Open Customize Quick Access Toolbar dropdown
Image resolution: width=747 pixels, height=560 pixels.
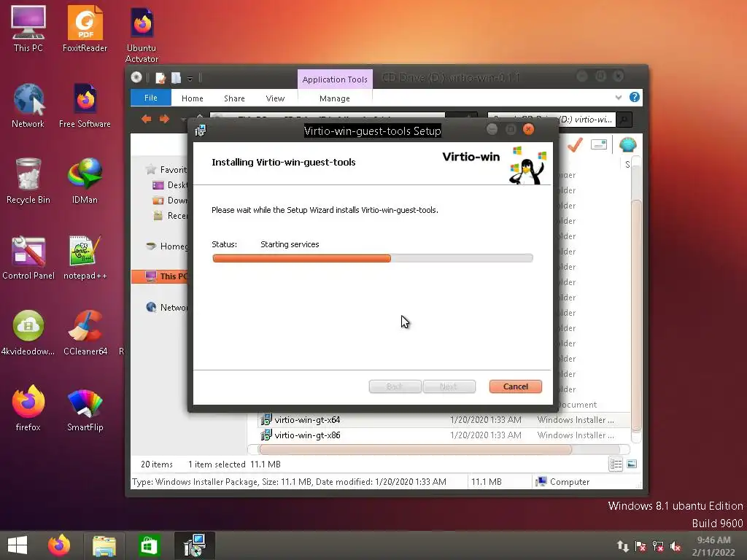point(190,78)
